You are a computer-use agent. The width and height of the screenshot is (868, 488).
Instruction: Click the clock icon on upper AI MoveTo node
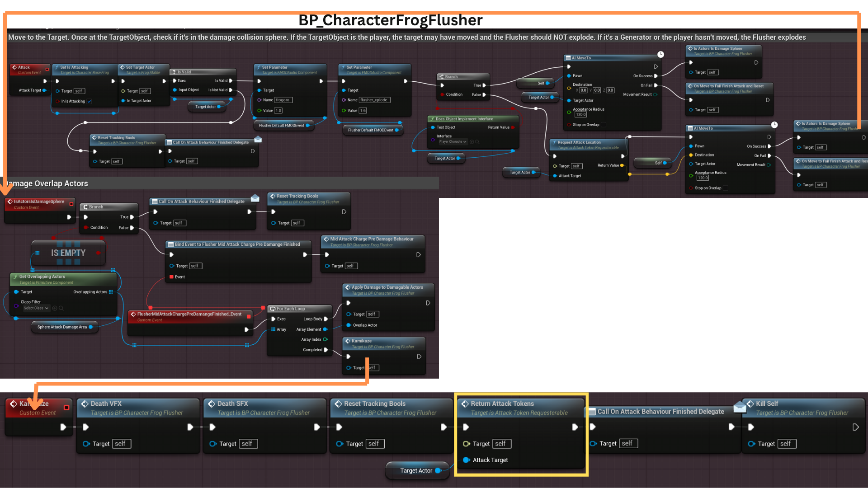660,54
